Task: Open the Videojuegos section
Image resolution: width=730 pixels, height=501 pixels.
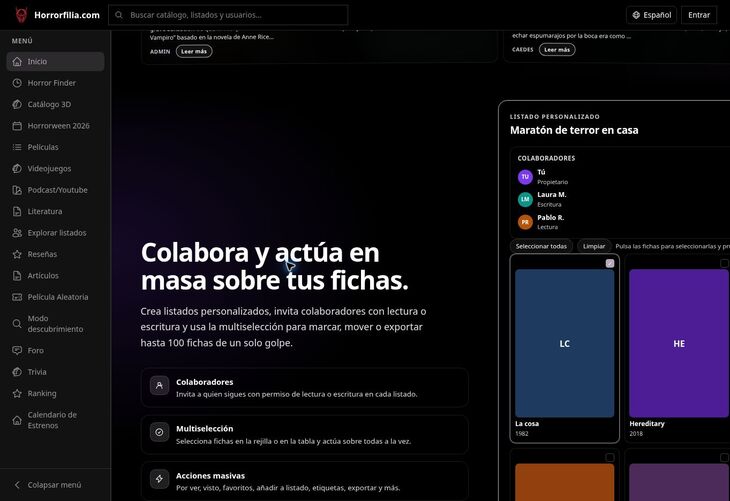Action: point(55,169)
